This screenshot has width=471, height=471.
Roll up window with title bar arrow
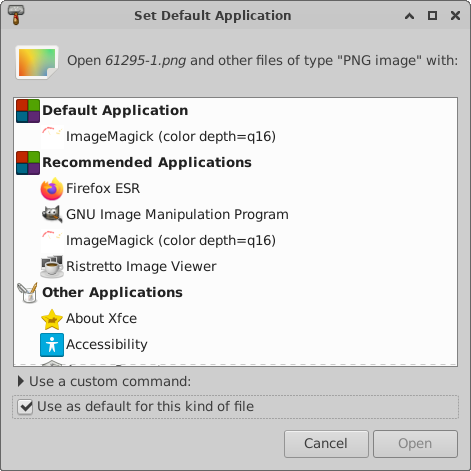click(x=409, y=16)
